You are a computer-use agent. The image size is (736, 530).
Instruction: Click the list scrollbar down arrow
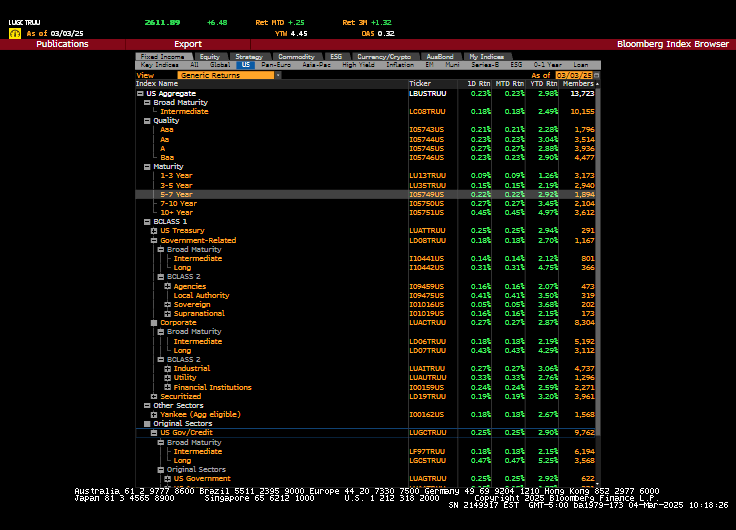(x=598, y=484)
